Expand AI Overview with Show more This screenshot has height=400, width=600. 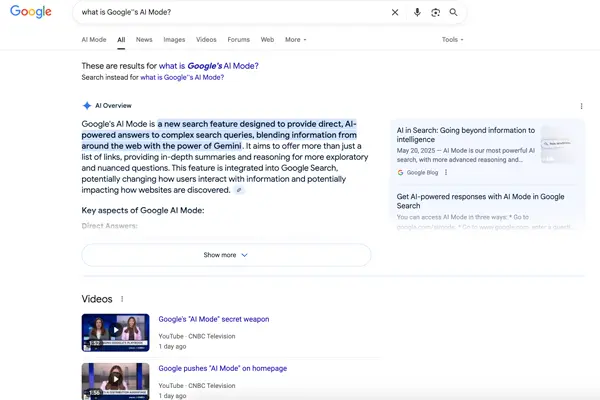pyautogui.click(x=226, y=255)
